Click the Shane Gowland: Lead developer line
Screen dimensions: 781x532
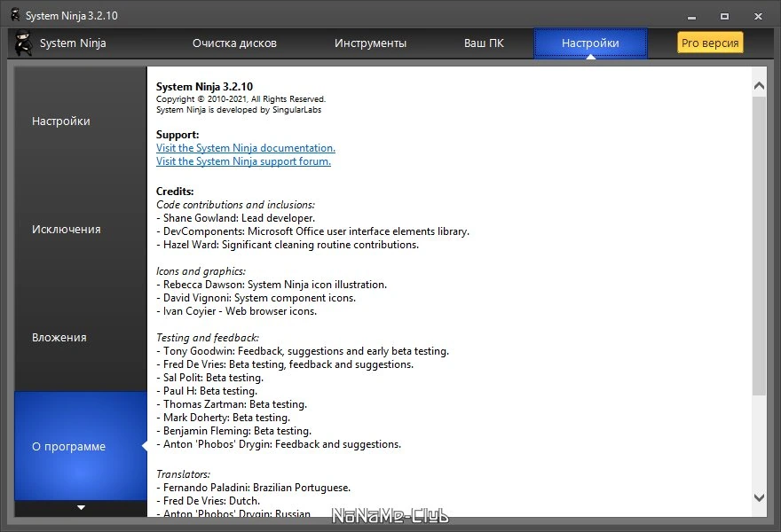[x=235, y=218]
